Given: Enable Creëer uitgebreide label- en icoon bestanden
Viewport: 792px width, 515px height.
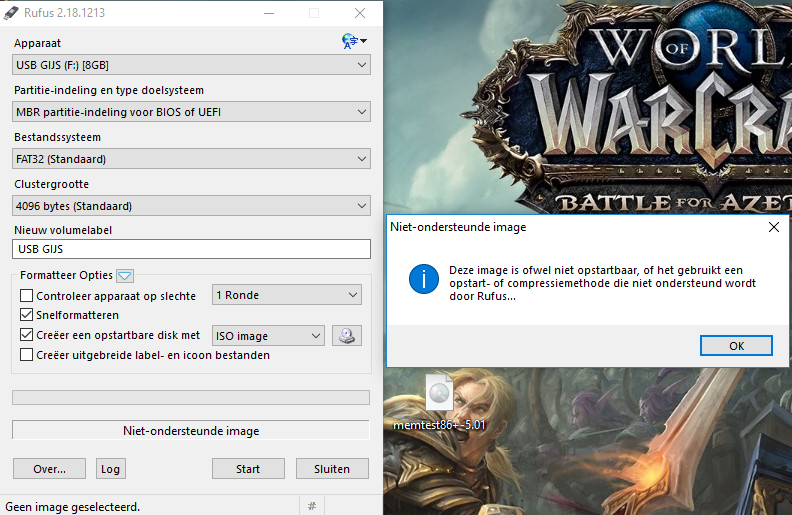Looking at the screenshot, I should 26,355.
